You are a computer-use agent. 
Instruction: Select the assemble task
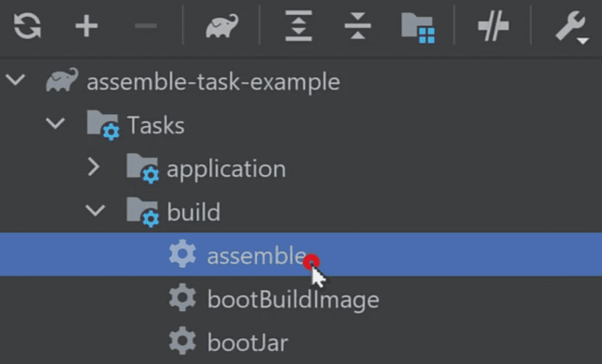256,255
